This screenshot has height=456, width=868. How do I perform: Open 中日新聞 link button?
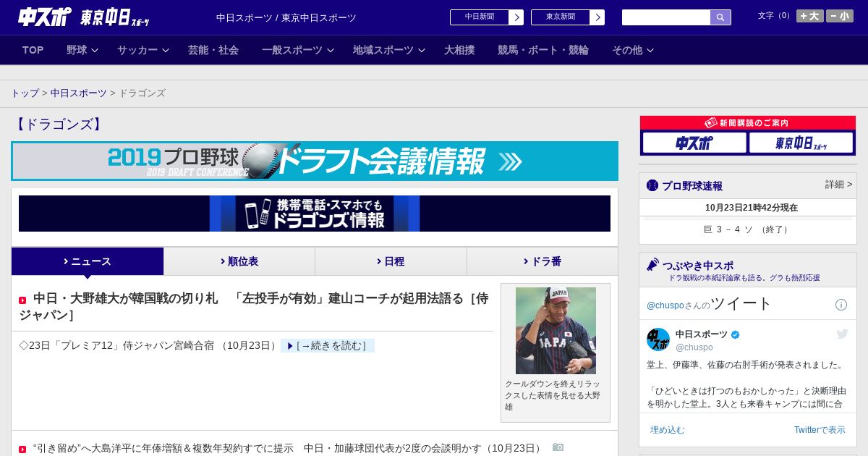(x=480, y=17)
